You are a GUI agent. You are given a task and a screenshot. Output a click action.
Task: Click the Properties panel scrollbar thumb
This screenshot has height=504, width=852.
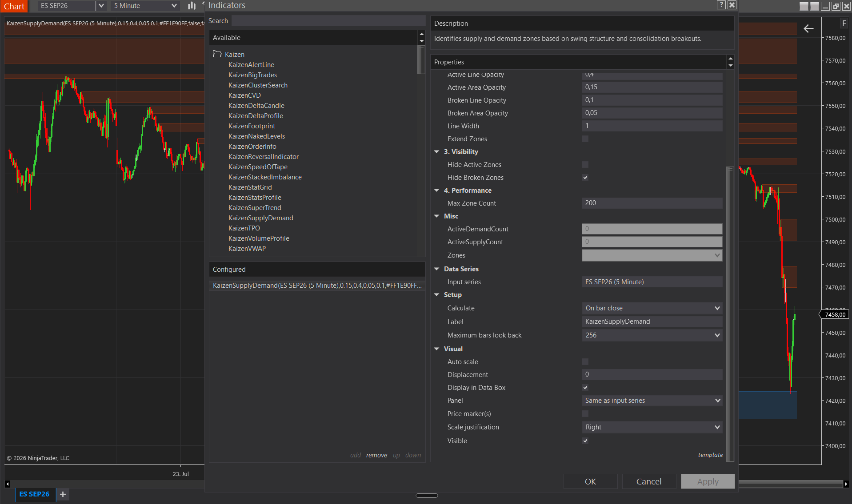730,314
